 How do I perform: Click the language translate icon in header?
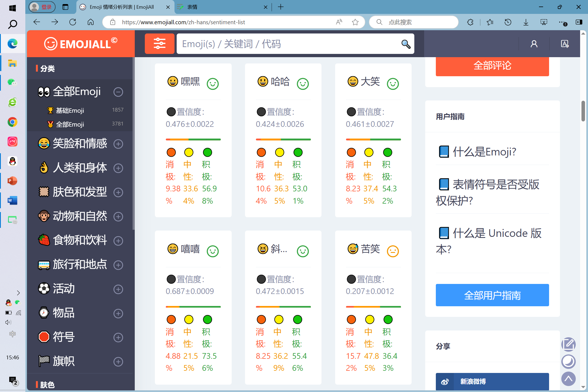[565, 44]
